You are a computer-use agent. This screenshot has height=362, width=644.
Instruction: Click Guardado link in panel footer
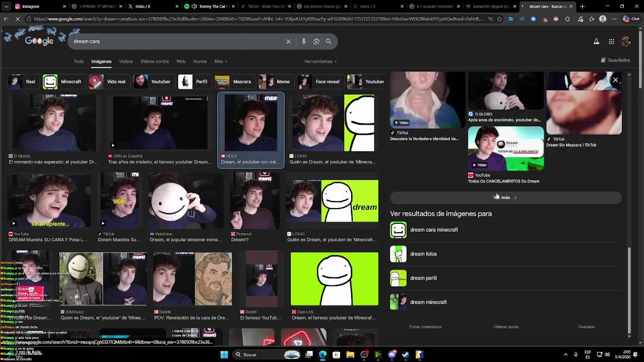click(x=586, y=327)
